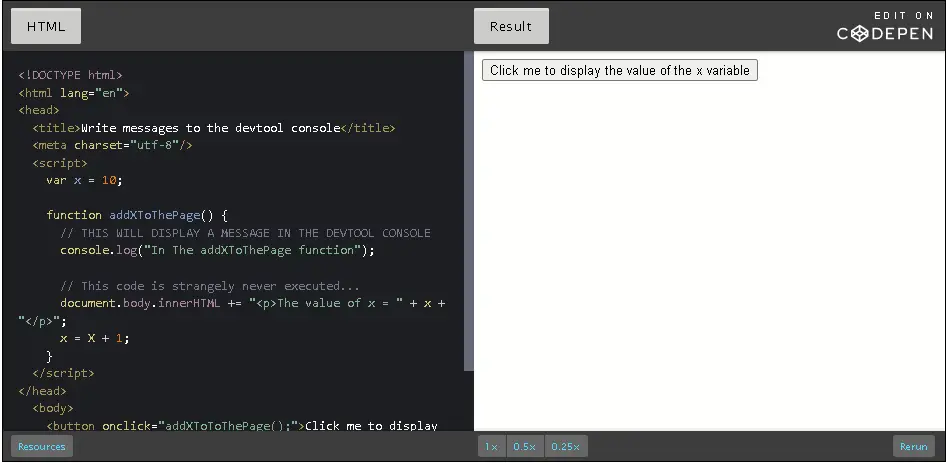Open the Edit on CodePen logo link

coord(885,27)
